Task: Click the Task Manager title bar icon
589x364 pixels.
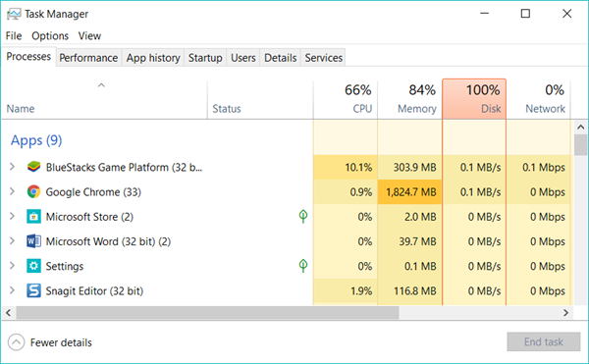Action: (x=14, y=15)
